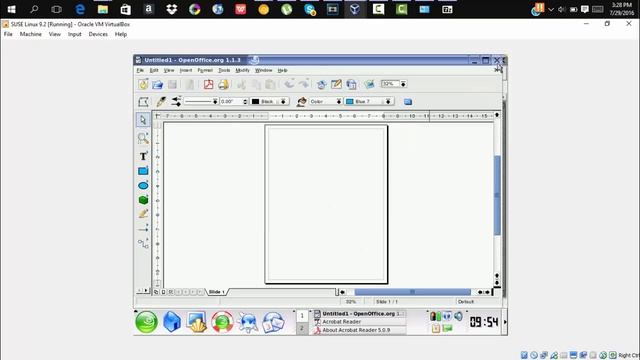This screenshot has height=360, width=640.
Task: Click the Windows Start button
Action: click(11, 9)
